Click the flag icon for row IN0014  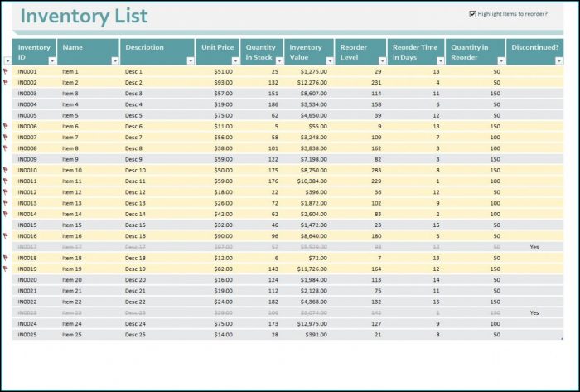tap(6, 214)
